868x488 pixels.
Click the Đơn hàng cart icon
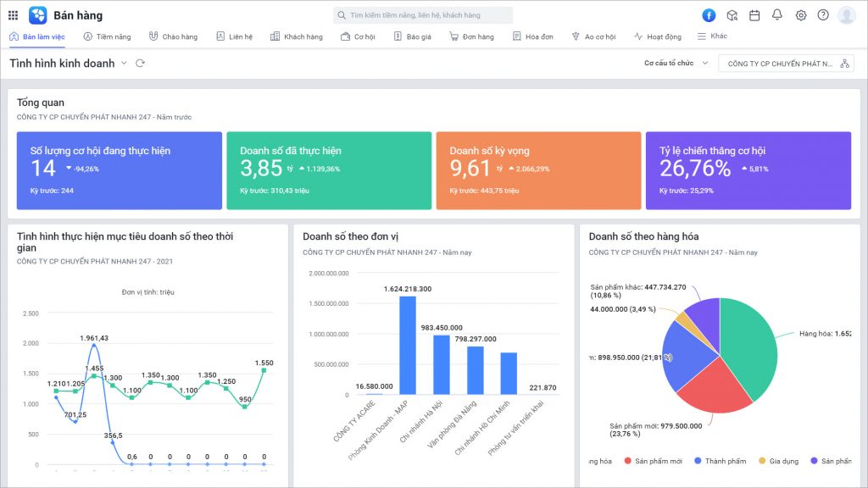click(454, 36)
